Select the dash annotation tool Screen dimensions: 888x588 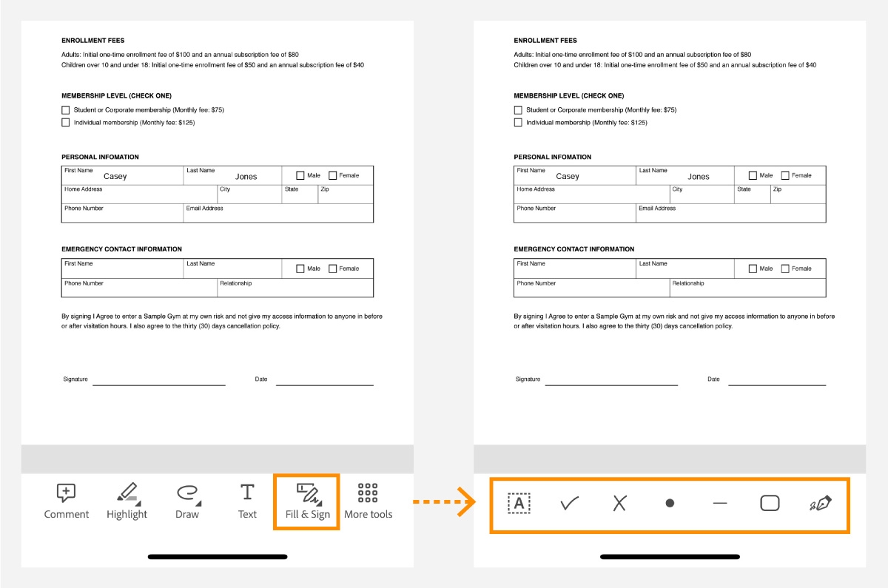pos(719,503)
